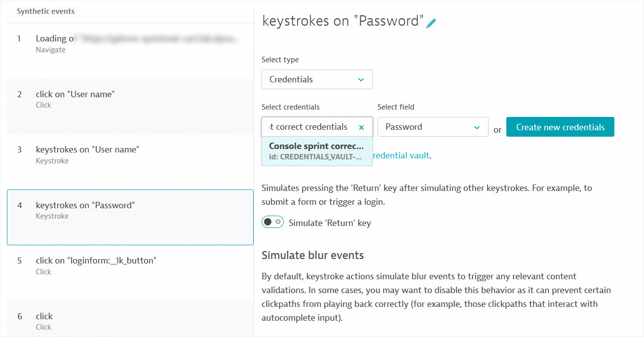
Task: Click the chevron arrow in Password field dropdown
Action: pos(477,127)
